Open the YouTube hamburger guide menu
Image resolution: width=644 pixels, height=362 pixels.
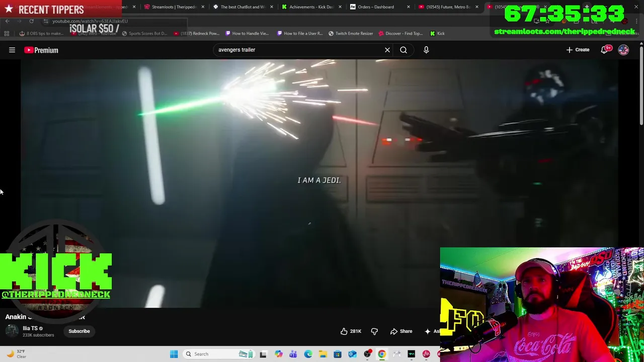pos(12,50)
